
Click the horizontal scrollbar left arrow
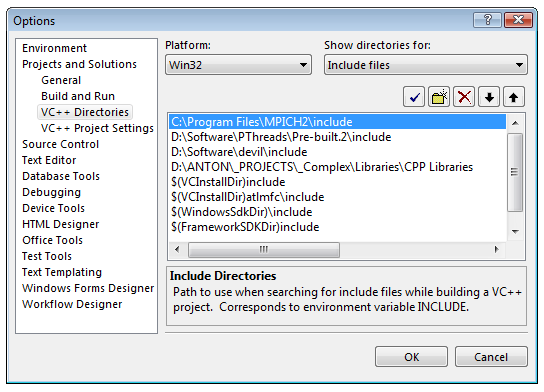coord(177,249)
